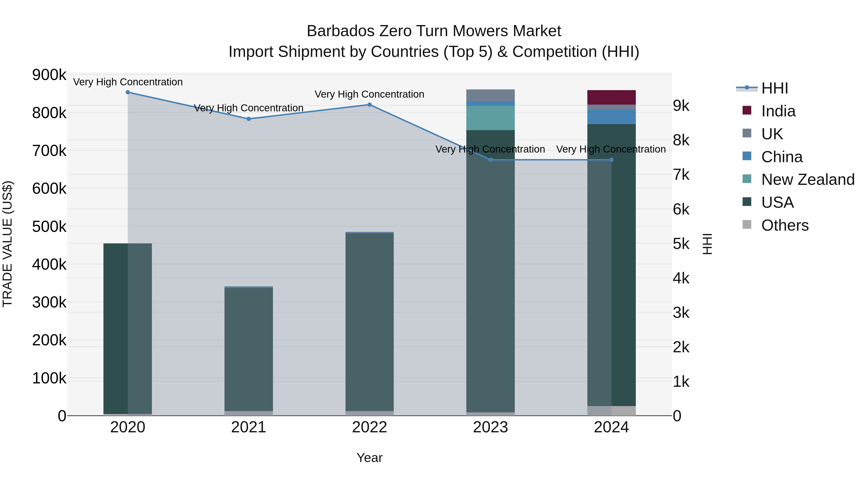
Task: Click the Others gray legend swatch
Action: coord(747,225)
